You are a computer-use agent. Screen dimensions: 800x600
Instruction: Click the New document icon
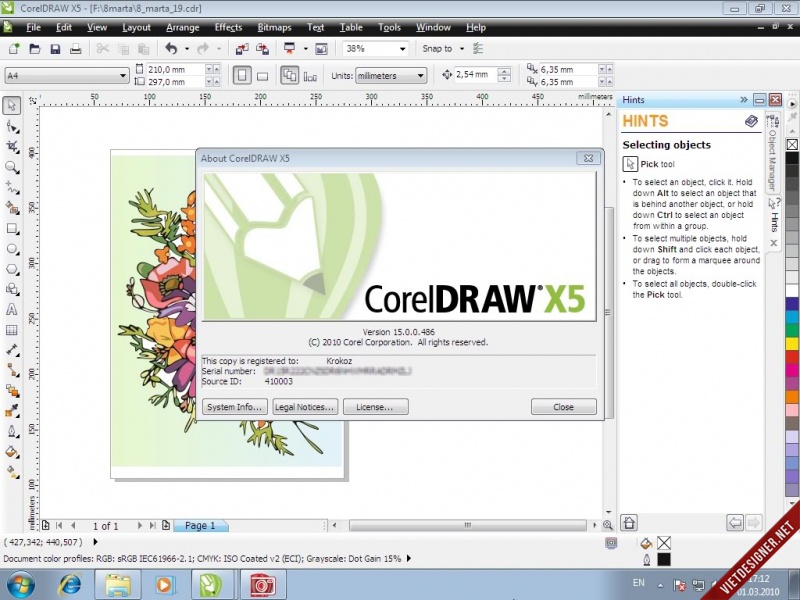[14, 48]
